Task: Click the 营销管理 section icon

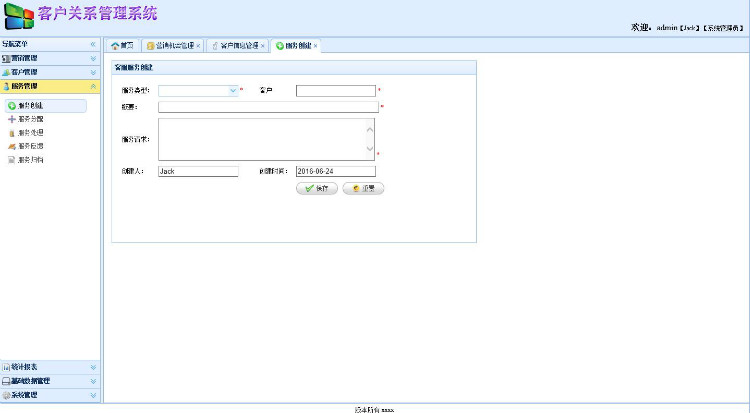Action: click(6, 58)
